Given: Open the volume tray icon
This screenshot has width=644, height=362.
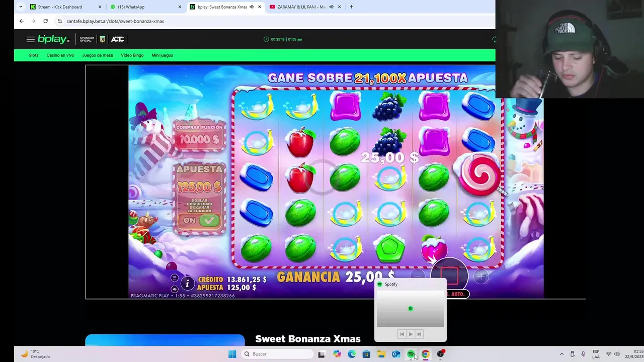Looking at the screenshot, I should pos(617,354).
